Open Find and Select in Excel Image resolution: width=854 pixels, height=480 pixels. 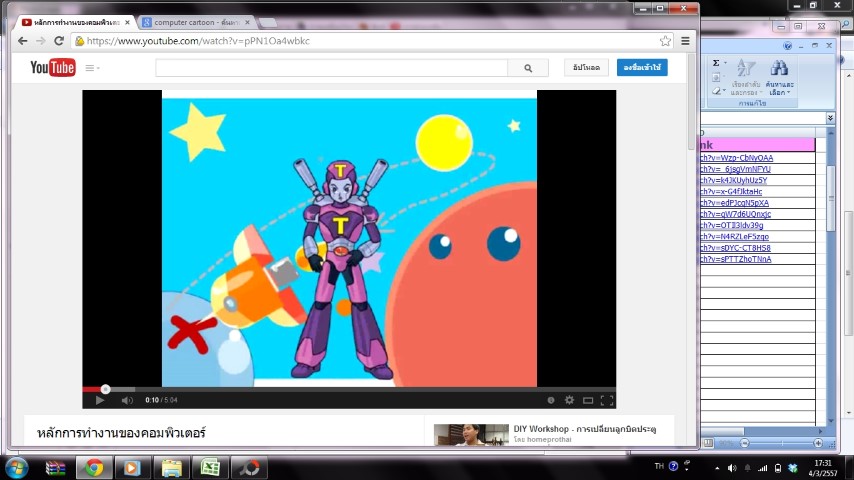(x=779, y=77)
